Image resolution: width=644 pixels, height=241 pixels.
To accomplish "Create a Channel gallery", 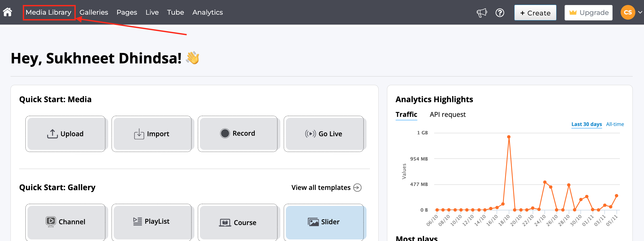I will pyautogui.click(x=66, y=222).
